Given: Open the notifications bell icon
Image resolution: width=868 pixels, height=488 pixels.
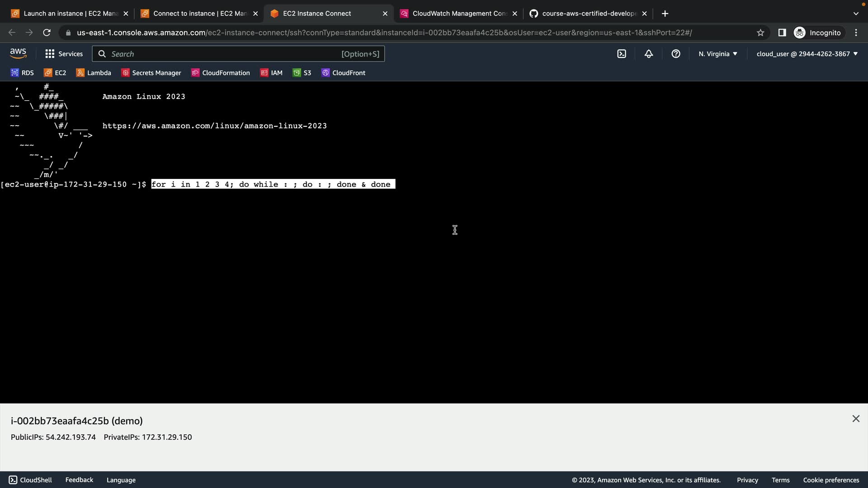Looking at the screenshot, I should [x=649, y=54].
